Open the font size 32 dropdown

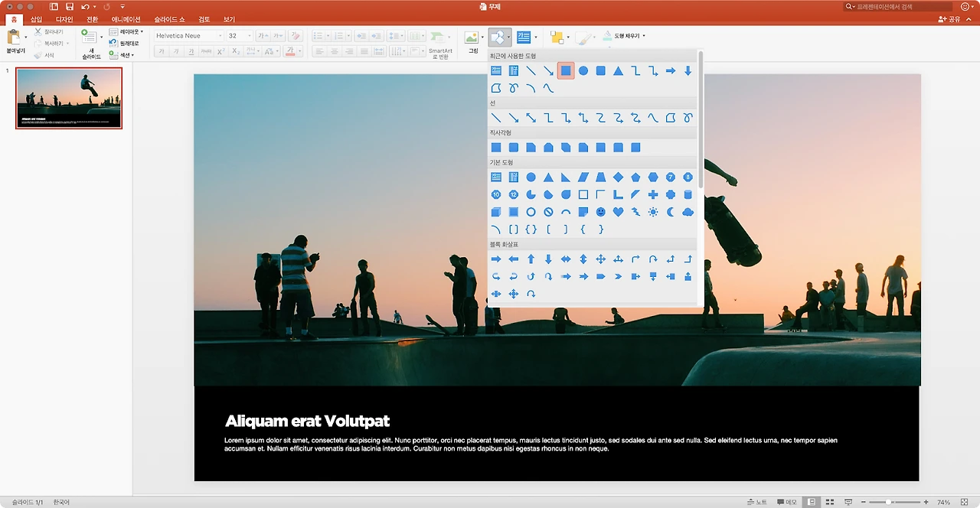[x=250, y=36]
